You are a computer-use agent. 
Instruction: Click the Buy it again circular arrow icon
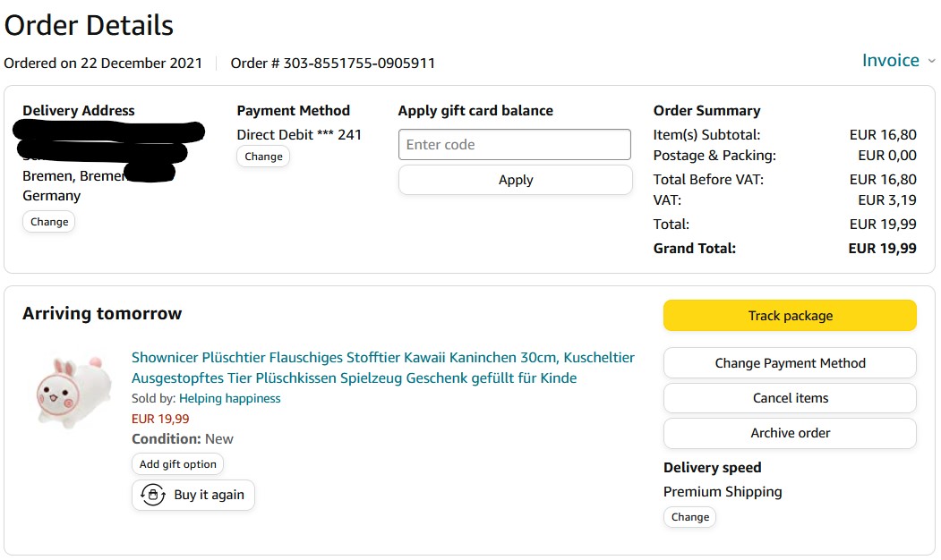pos(153,495)
